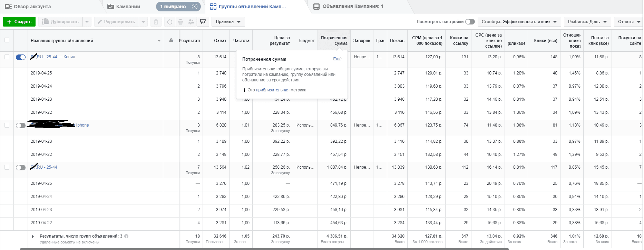
Task: Click the import/export screen icon
Action: 203,22
